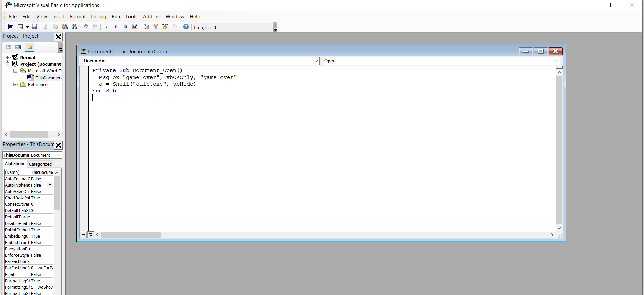
Task: Open the Insert menu
Action: pos(58,17)
